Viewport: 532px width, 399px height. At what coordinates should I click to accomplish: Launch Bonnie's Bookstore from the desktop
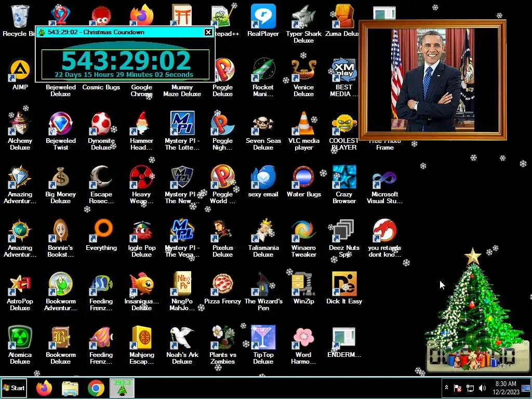coord(60,237)
